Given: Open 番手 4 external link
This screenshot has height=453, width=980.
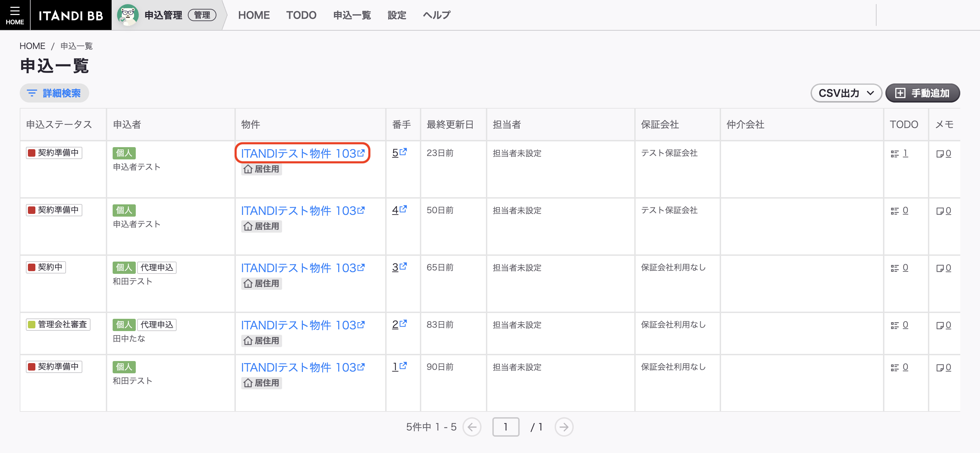Looking at the screenshot, I should (x=399, y=210).
